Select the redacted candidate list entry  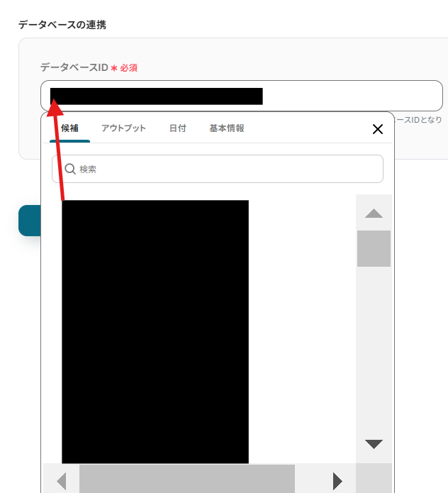[155, 332]
